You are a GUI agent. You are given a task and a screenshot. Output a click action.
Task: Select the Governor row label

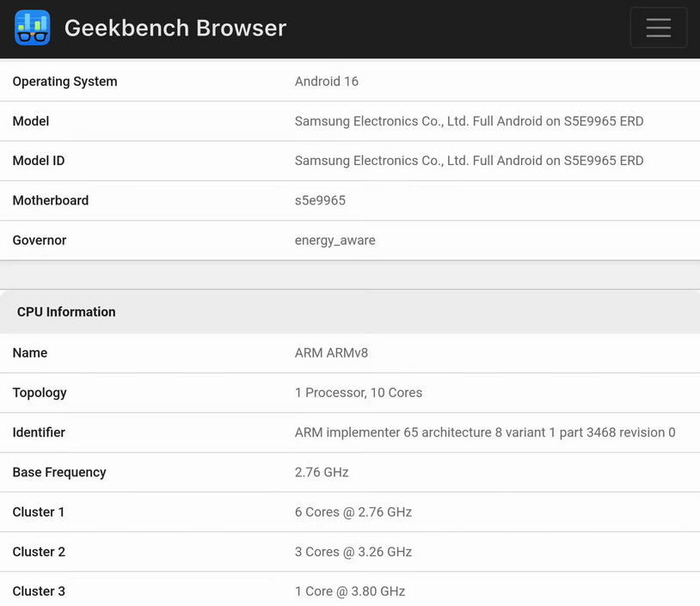tap(39, 240)
